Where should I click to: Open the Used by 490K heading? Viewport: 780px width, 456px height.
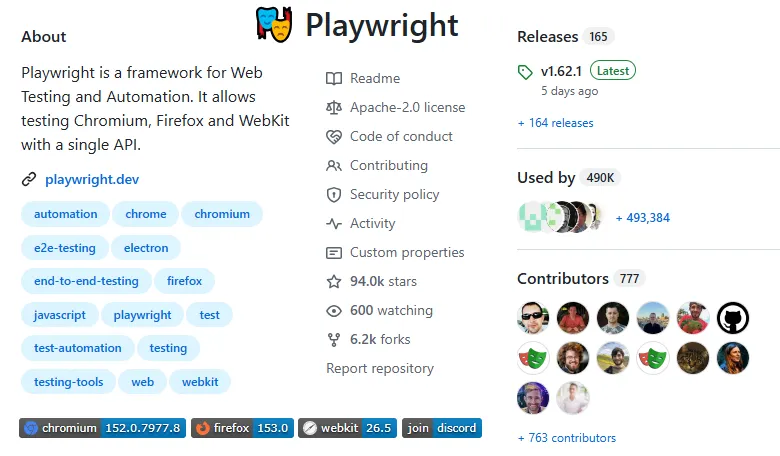point(569,178)
